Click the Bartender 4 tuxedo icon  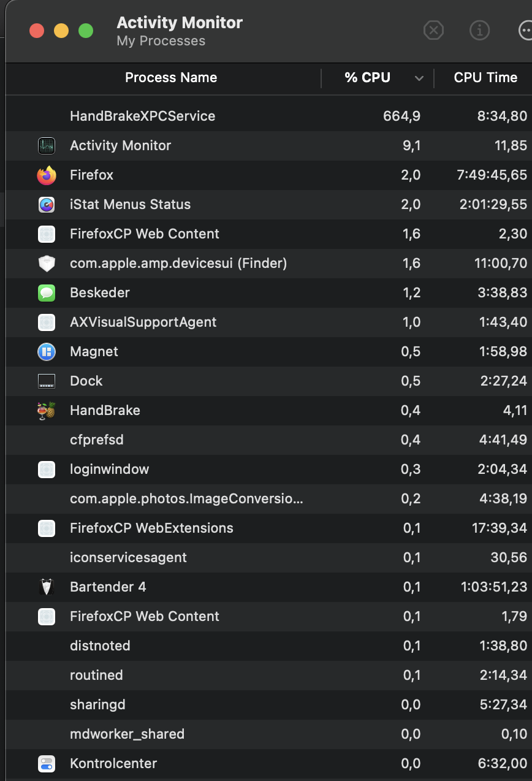tap(47, 587)
